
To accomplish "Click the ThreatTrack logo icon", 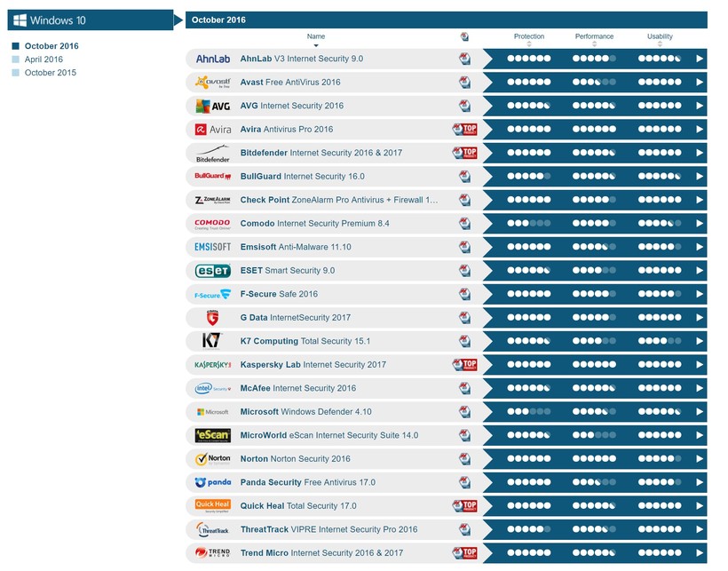I will pos(213,529).
